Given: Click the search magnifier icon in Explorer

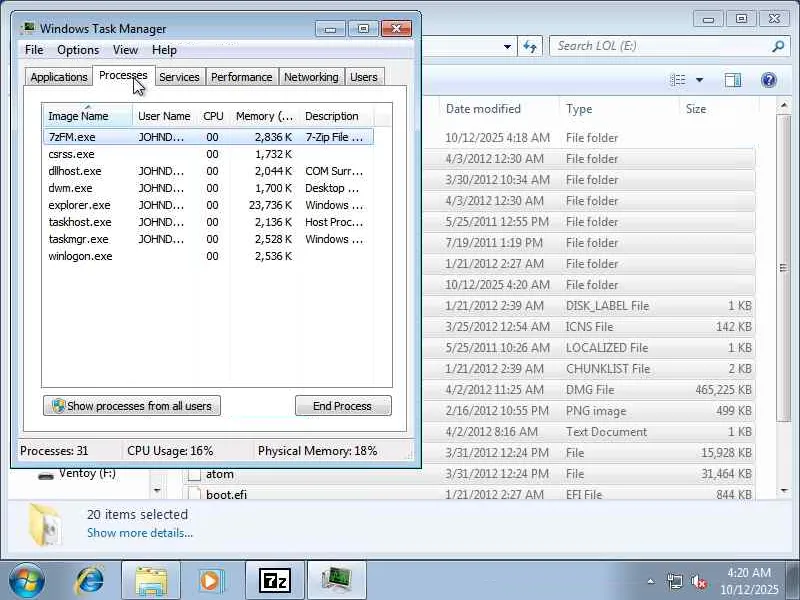Looking at the screenshot, I should [778, 46].
